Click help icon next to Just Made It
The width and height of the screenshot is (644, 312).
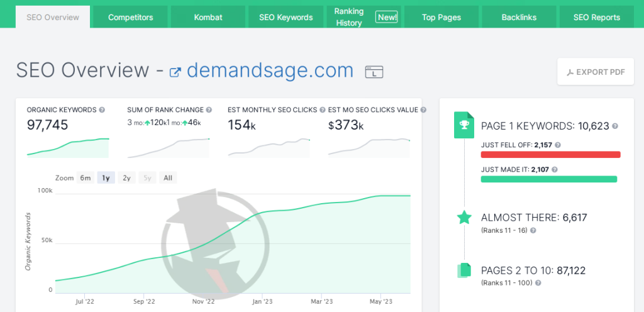tap(555, 170)
